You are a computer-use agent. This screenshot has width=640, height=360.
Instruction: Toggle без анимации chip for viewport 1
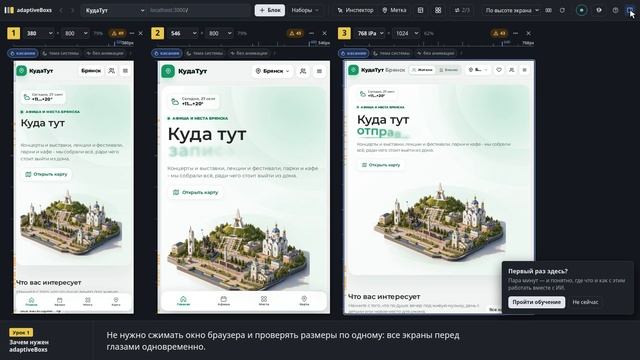(x=104, y=53)
